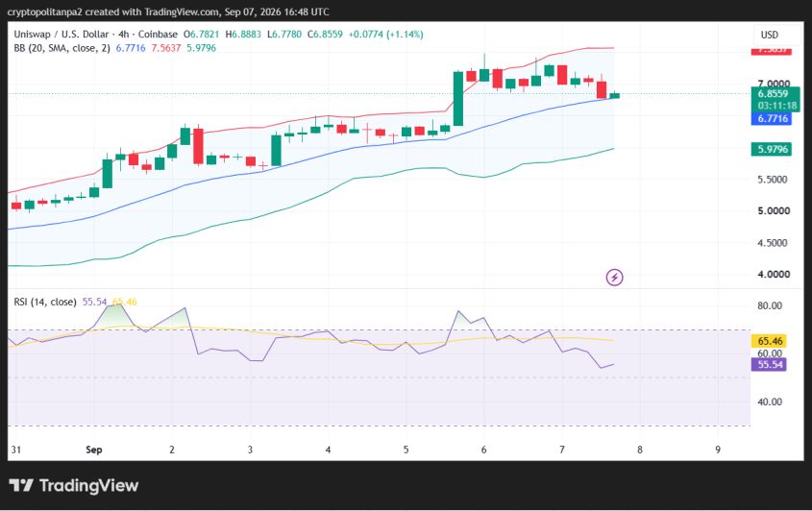Click the large green candle before Sep 6
The width and height of the screenshot is (812, 511).
457,98
